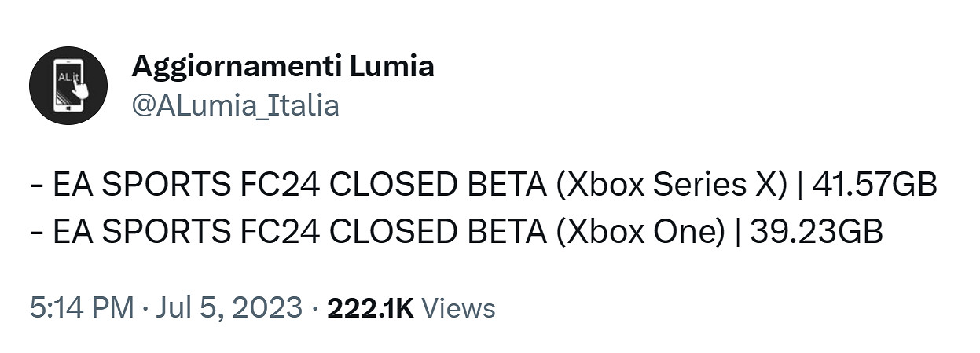
Task: Click the "Views" label
Action: (x=459, y=308)
